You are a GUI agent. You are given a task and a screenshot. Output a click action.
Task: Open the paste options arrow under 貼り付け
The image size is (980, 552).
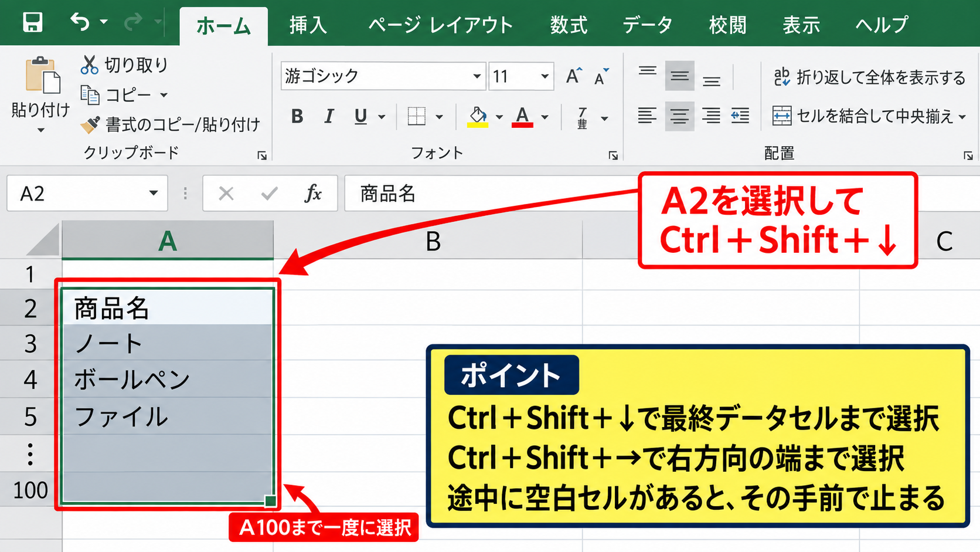[x=40, y=130]
